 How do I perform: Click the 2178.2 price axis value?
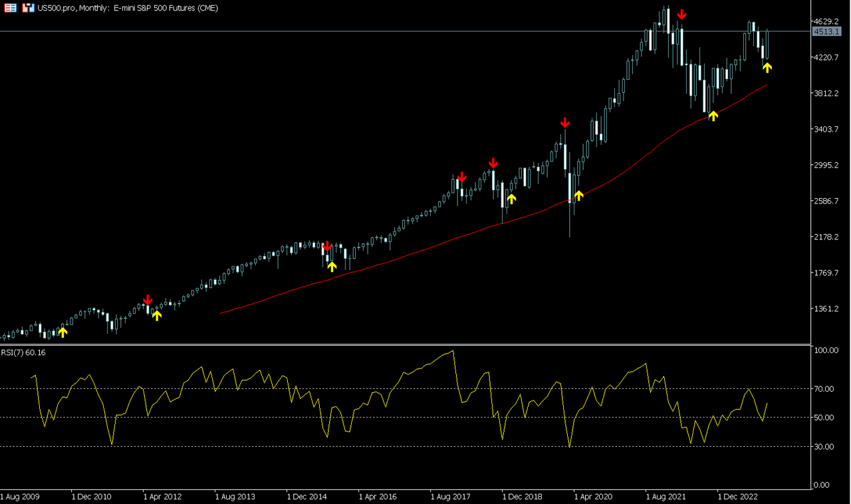tap(827, 237)
